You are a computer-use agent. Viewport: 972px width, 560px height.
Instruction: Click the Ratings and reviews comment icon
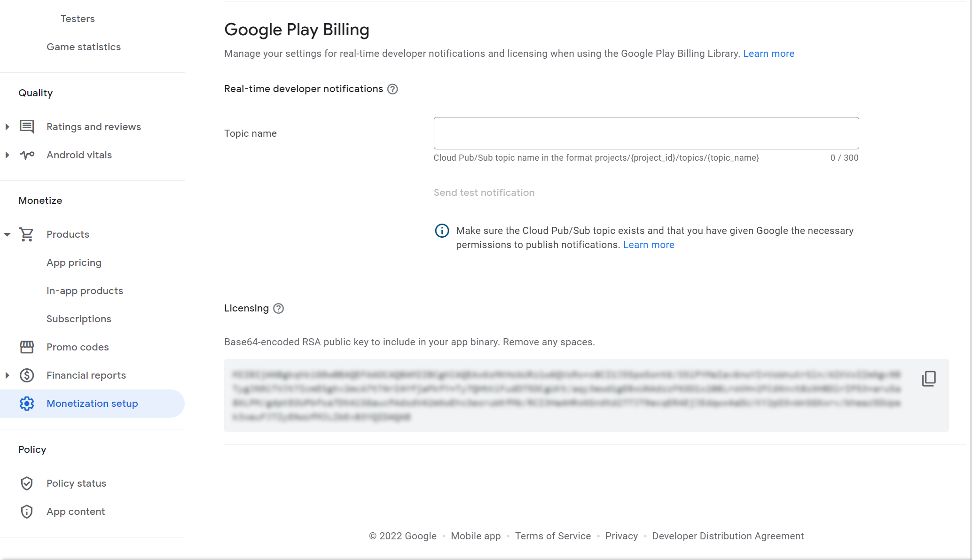pyautogui.click(x=27, y=127)
